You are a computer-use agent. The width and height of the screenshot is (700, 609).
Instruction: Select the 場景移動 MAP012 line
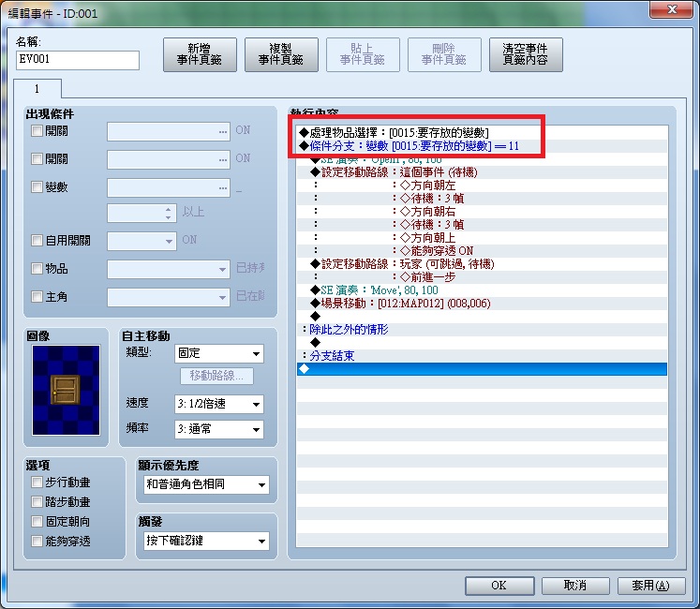tap(483, 304)
